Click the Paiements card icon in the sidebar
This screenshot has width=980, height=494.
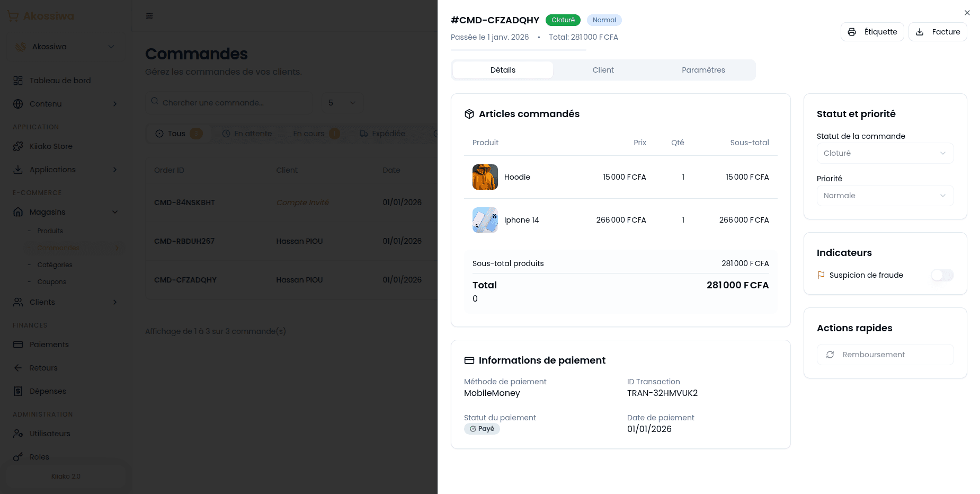18,345
